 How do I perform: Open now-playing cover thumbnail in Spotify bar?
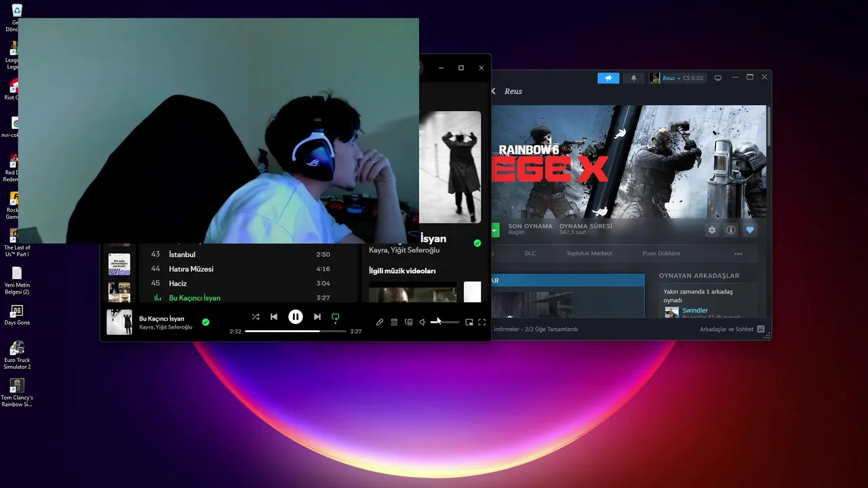point(119,322)
